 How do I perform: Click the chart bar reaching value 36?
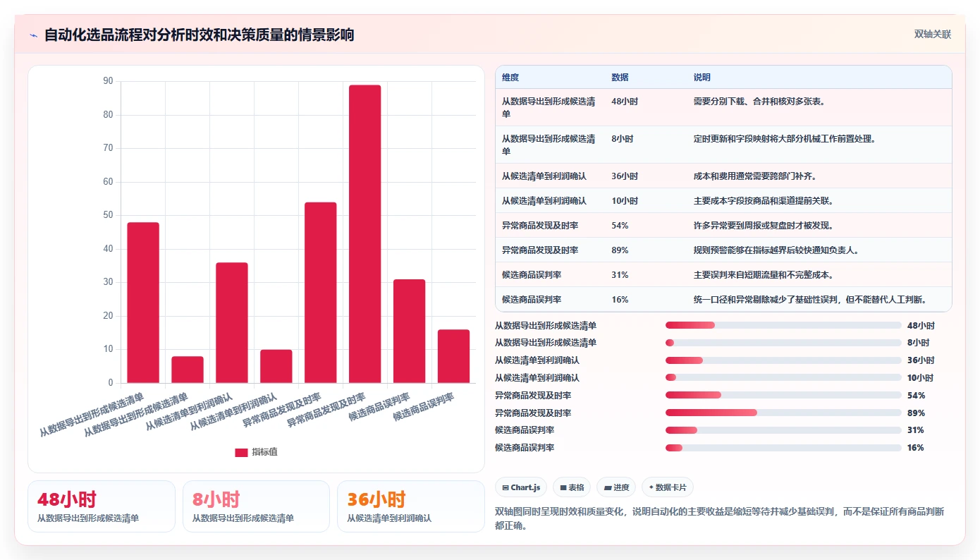232,323
